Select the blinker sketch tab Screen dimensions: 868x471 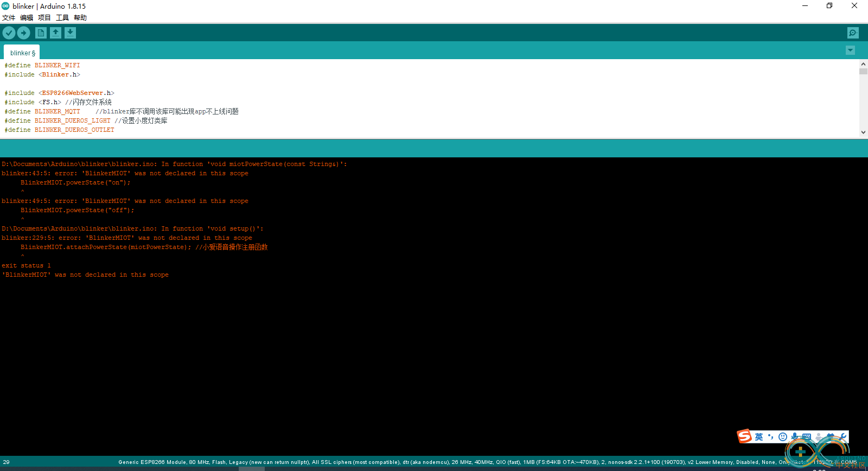coord(22,53)
